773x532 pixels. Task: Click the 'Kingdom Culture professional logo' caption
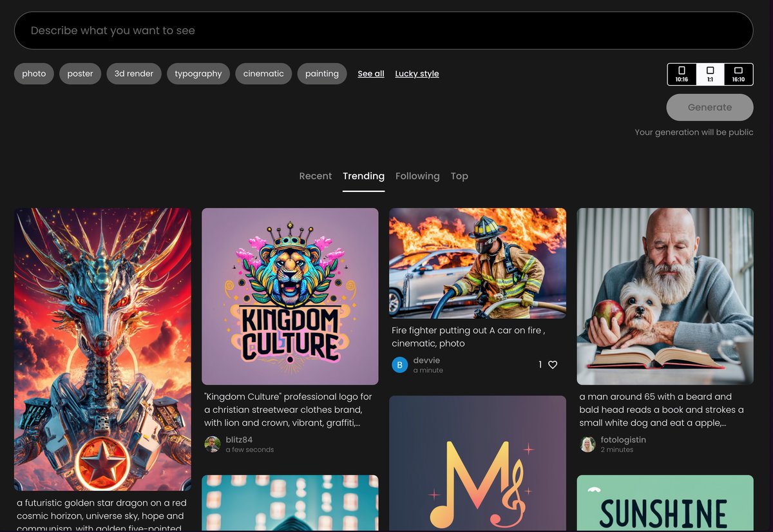point(289,410)
